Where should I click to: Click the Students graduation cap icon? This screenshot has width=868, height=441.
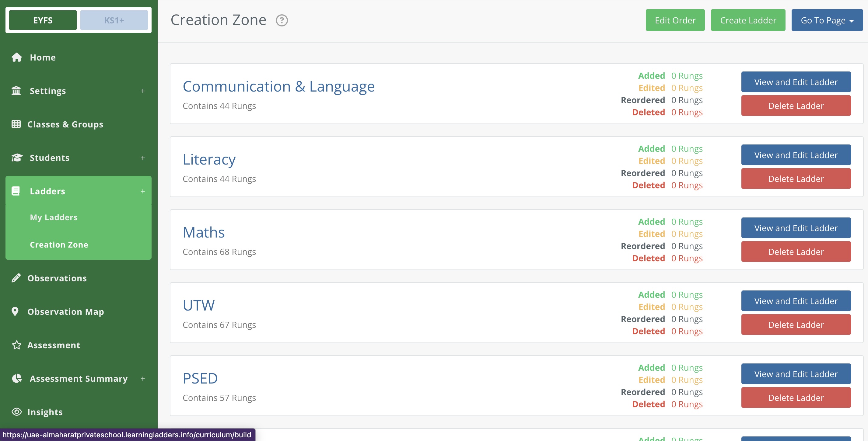[x=17, y=158]
